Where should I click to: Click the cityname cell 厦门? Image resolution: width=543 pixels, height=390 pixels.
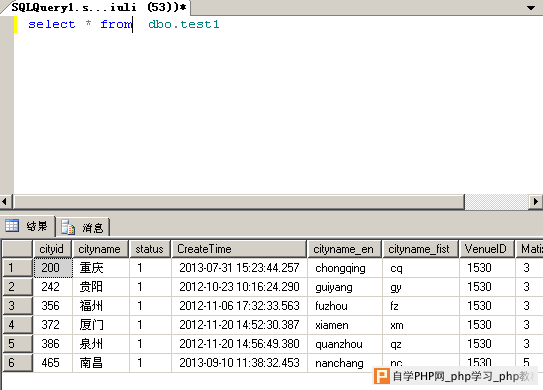click(x=101, y=325)
